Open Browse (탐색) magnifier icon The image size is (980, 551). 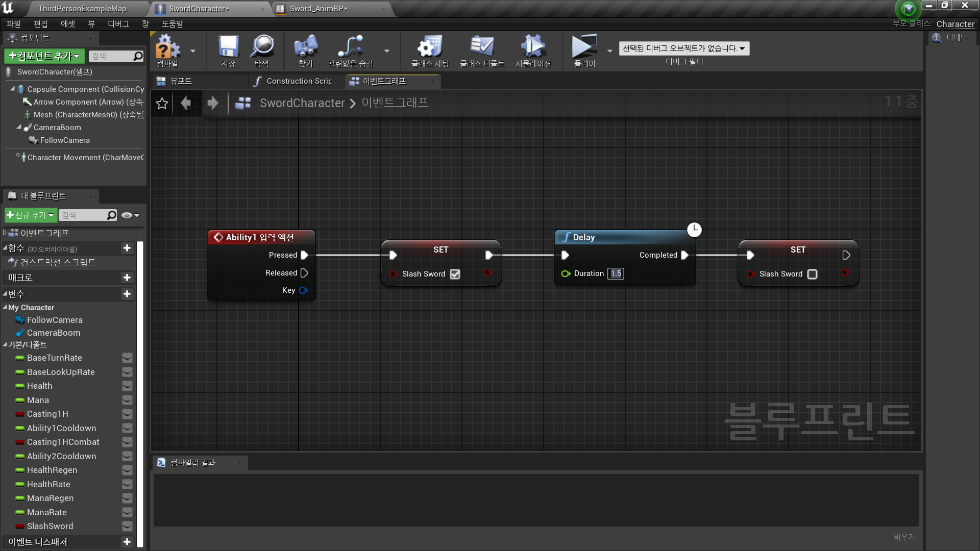[262, 50]
